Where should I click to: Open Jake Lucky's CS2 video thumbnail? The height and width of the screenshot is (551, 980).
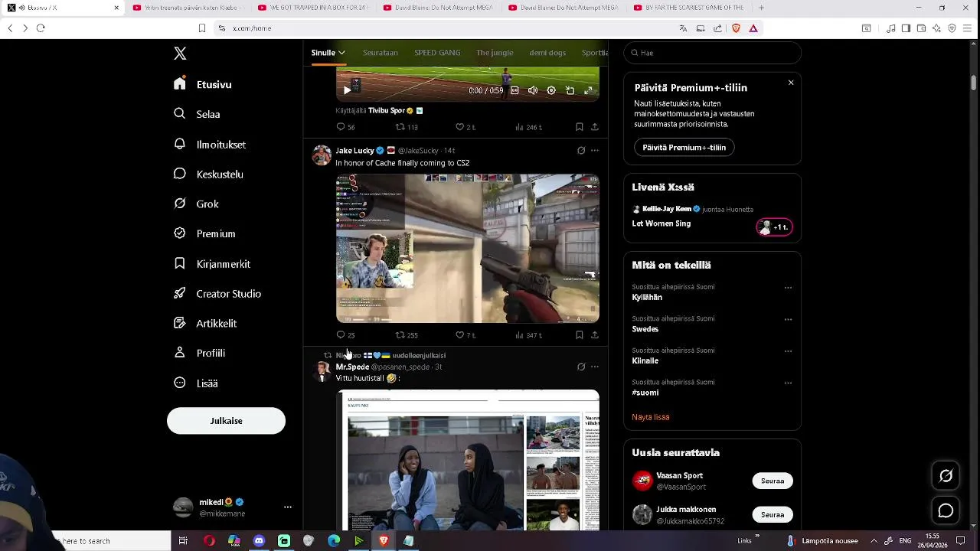pyautogui.click(x=468, y=249)
